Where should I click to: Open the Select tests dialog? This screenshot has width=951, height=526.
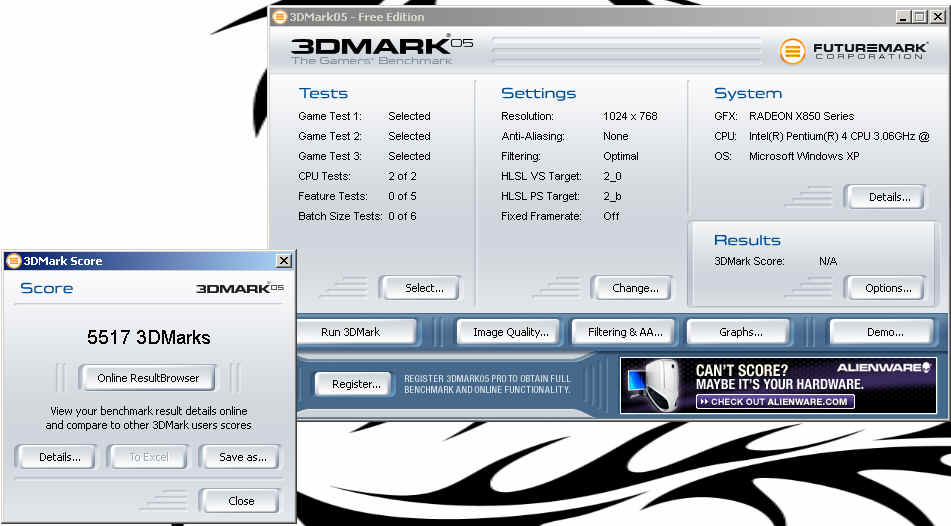pyautogui.click(x=419, y=288)
